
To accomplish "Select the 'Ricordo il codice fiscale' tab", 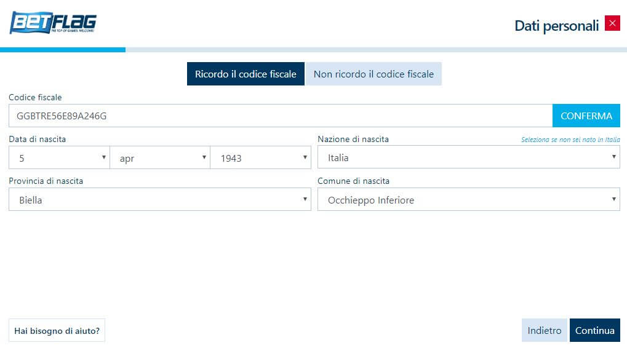I will point(246,74).
